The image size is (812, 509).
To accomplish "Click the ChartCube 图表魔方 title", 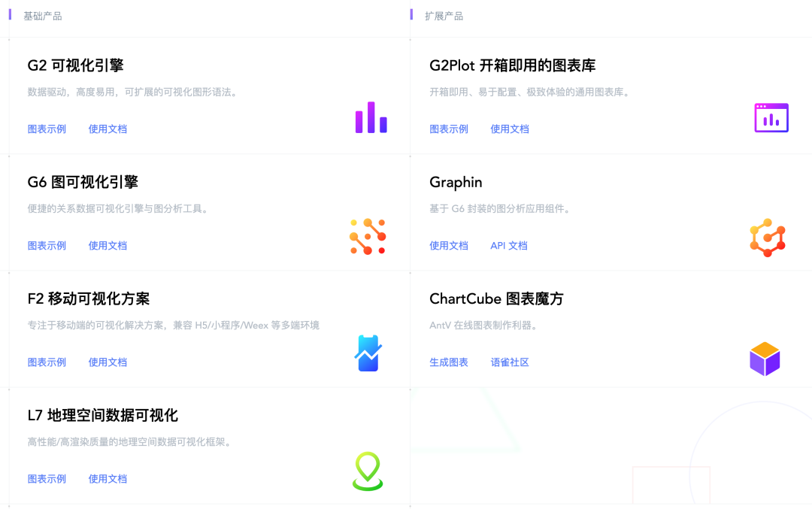I will [496, 298].
